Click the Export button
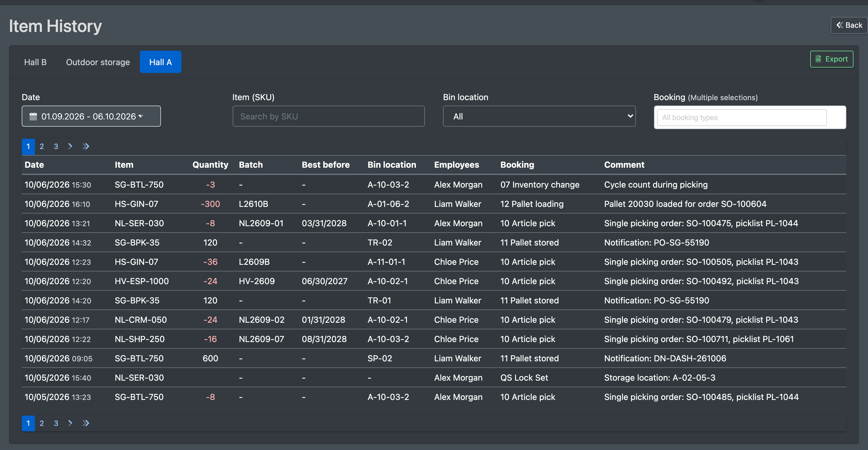This screenshot has width=868, height=450. click(x=832, y=59)
